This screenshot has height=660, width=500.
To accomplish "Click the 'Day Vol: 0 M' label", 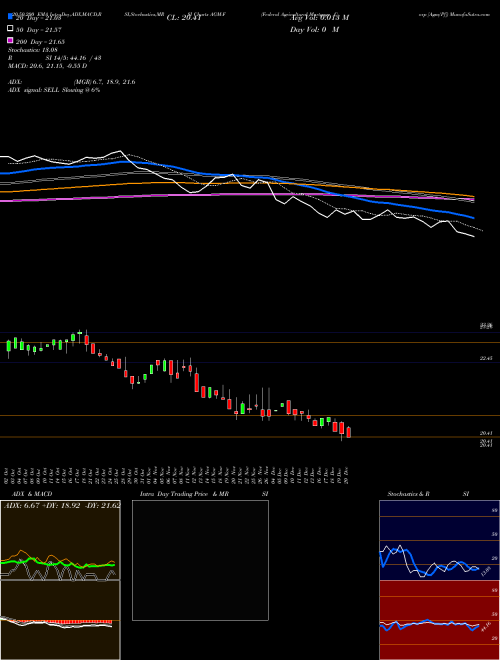I will [314, 30].
